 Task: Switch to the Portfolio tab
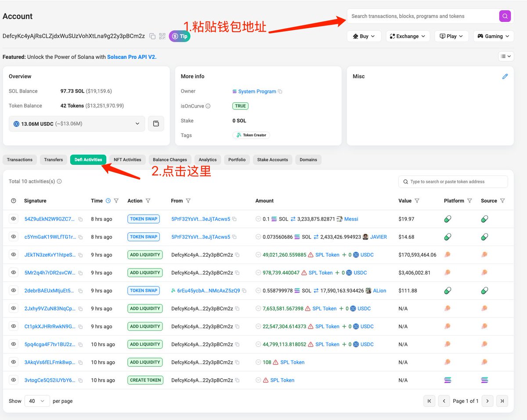(237, 159)
